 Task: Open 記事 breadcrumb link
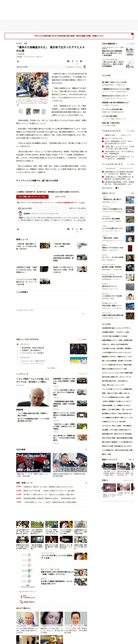(x=26, y=43)
